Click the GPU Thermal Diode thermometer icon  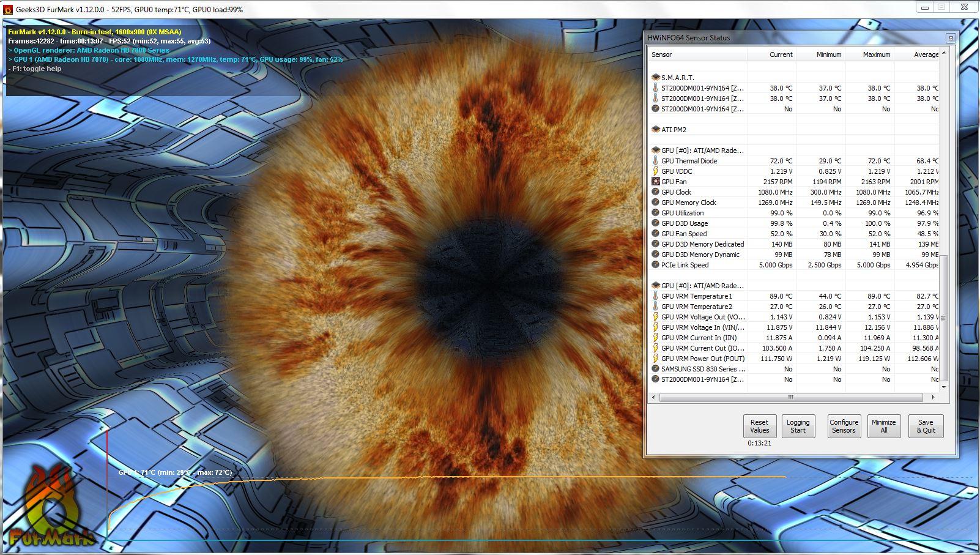(656, 161)
